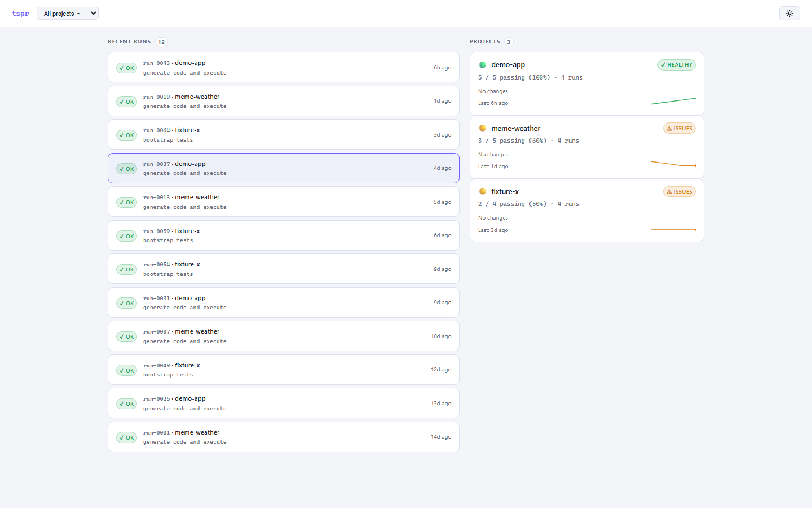Click the meme-weather sparkline trend chart

673,164
